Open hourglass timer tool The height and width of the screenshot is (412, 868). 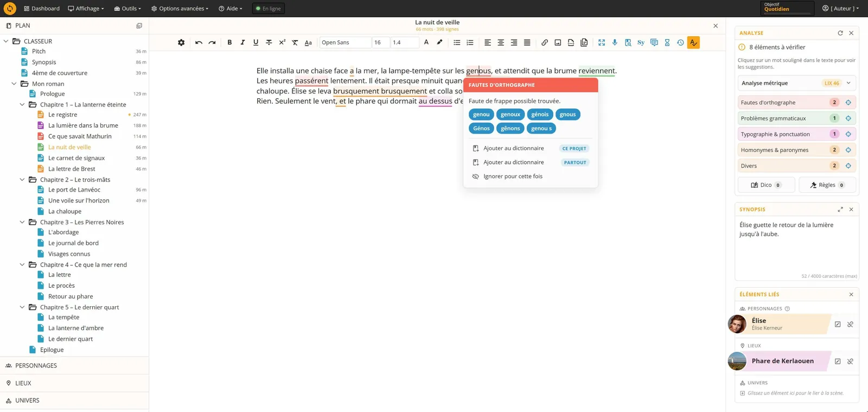click(x=667, y=42)
